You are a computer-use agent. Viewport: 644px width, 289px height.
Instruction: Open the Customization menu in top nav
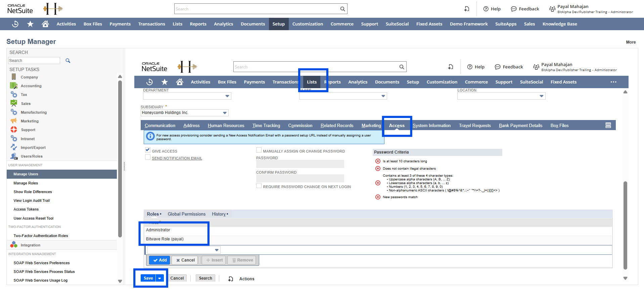(x=308, y=24)
